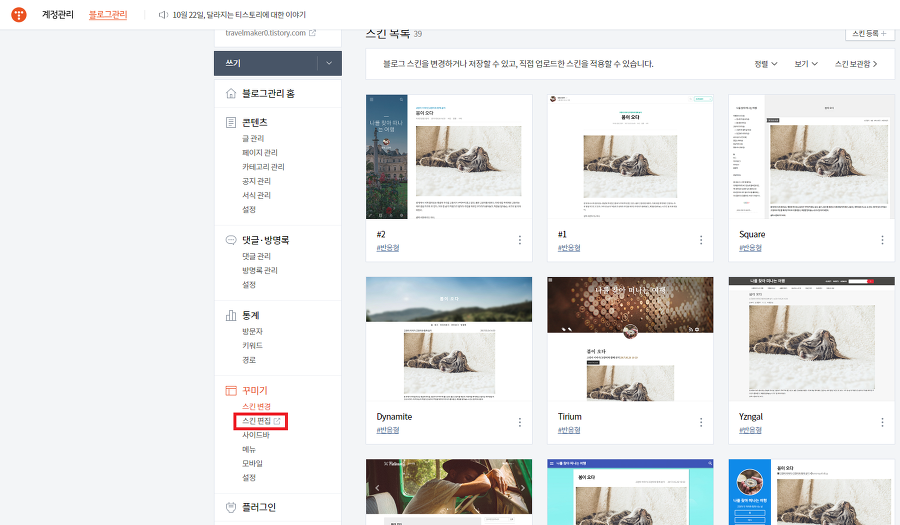Click the #반응형 tag under Tirium
The width and height of the screenshot is (900, 525).
pyautogui.click(x=569, y=430)
